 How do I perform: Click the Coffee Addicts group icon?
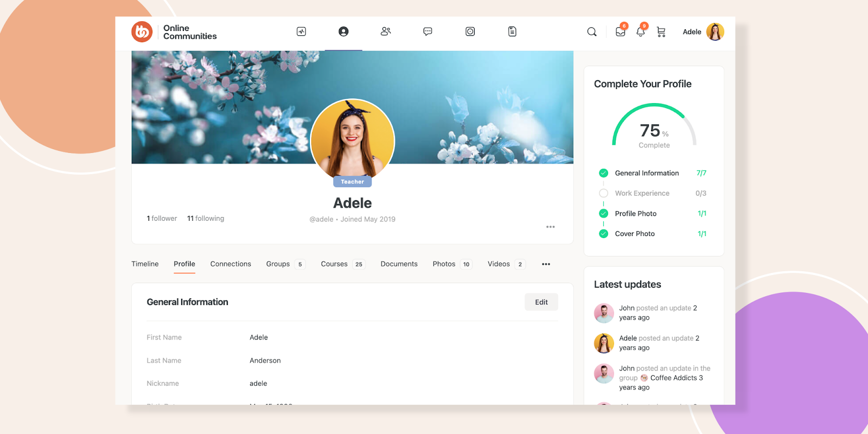click(644, 378)
